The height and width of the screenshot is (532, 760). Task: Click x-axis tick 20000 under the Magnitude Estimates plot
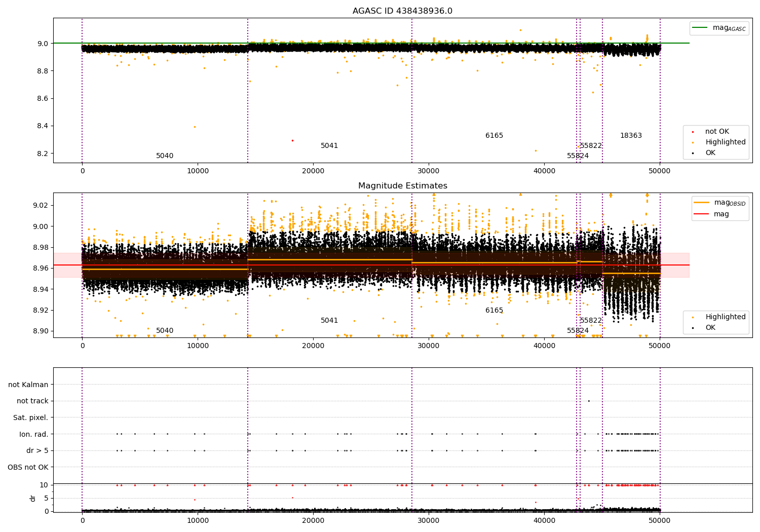[x=313, y=346]
